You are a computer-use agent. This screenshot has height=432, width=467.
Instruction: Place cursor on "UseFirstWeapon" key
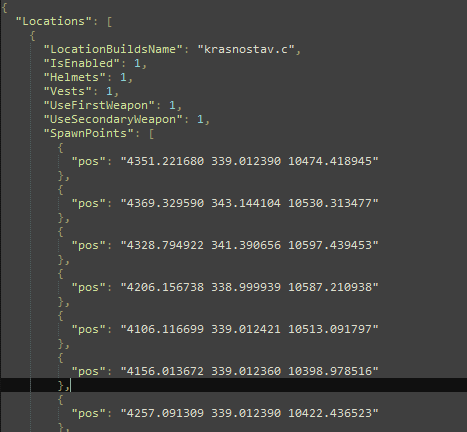click(x=99, y=105)
